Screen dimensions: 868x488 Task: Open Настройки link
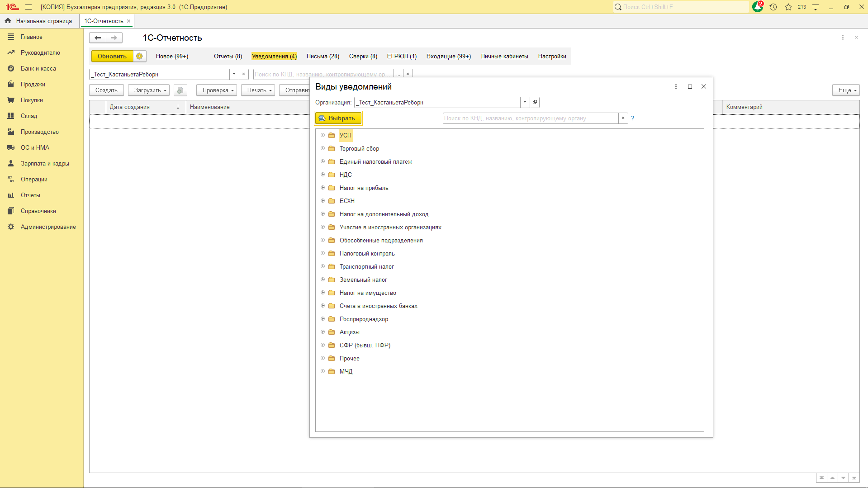pos(552,56)
